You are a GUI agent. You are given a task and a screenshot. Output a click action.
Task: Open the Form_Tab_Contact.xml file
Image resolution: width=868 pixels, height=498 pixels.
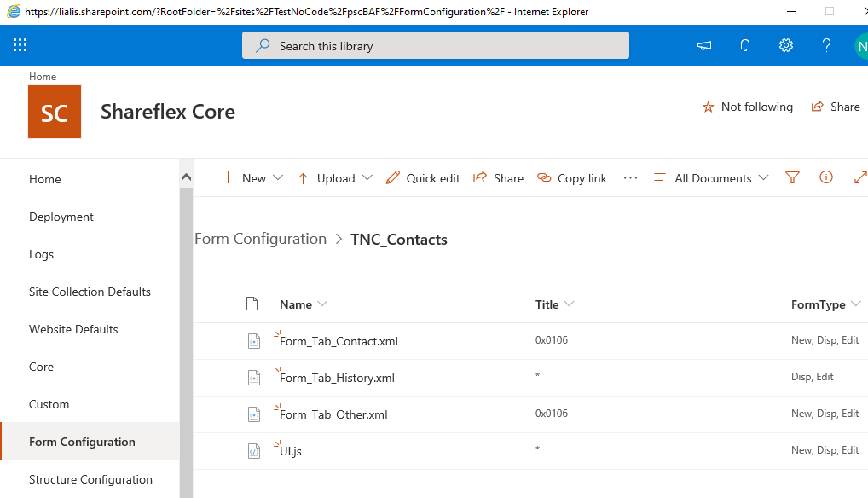[339, 341]
